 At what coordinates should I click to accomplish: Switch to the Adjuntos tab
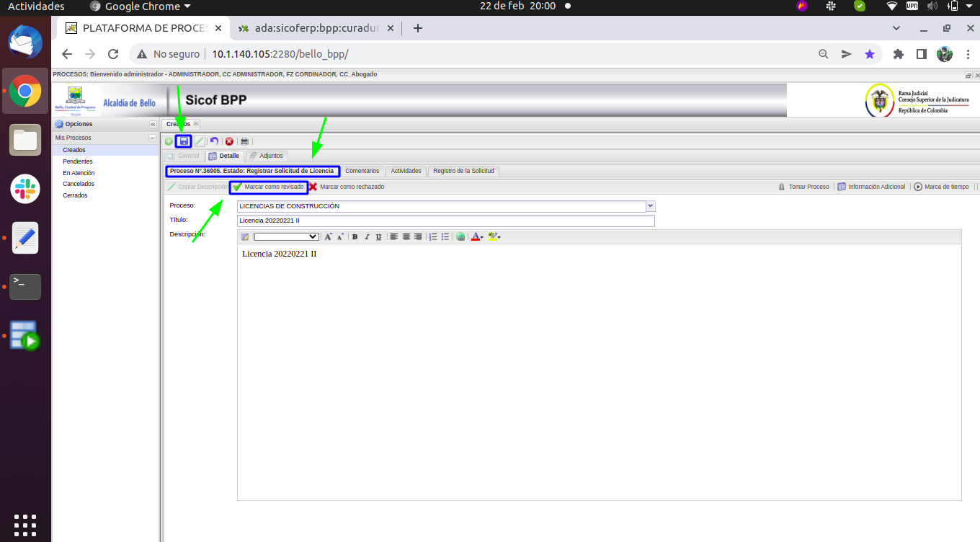tap(267, 156)
